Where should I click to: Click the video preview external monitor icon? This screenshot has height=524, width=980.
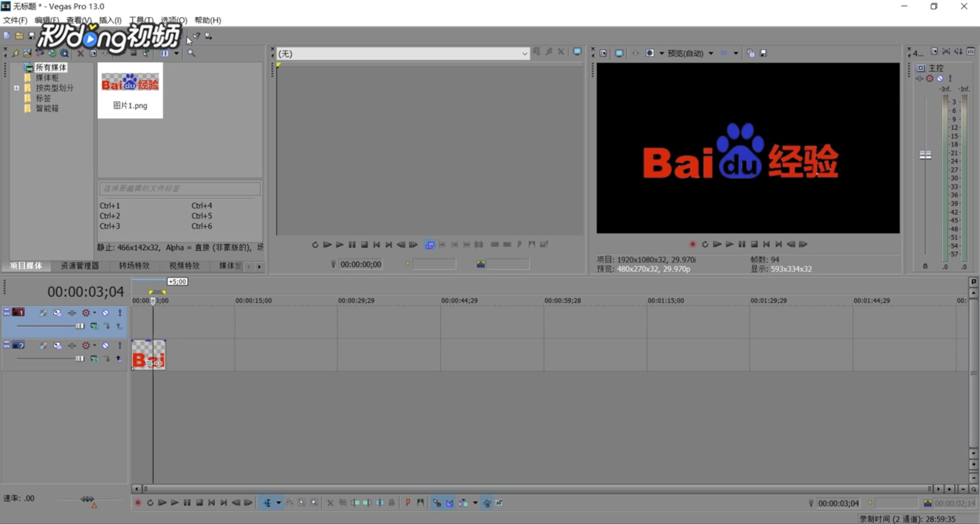[x=619, y=53]
